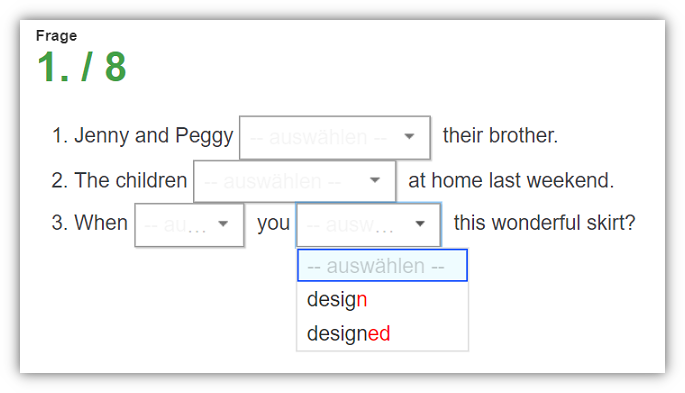Click the text 'this wonderful skirt?'
Viewport: 685px width, 393px height.
pyautogui.click(x=544, y=223)
